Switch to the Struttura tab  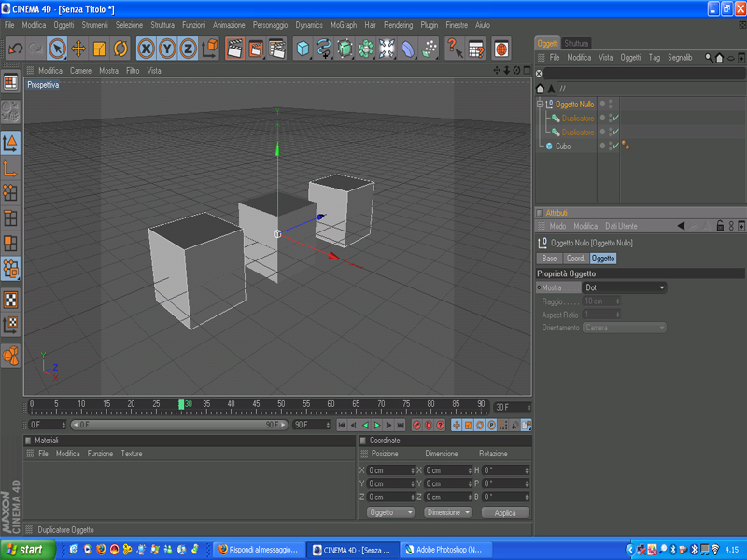576,43
